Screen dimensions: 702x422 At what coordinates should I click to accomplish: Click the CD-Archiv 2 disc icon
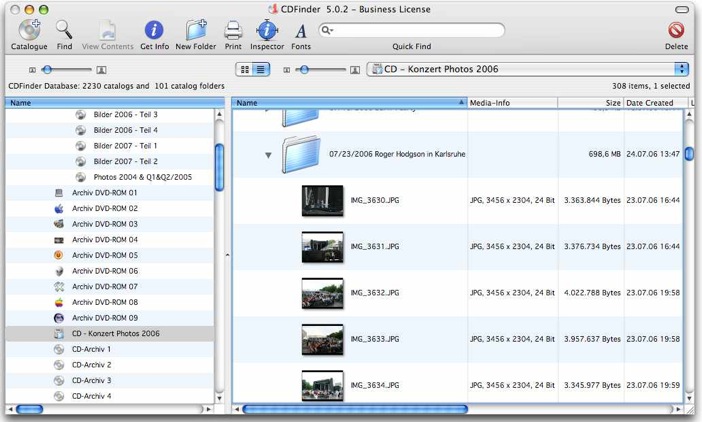[59, 365]
